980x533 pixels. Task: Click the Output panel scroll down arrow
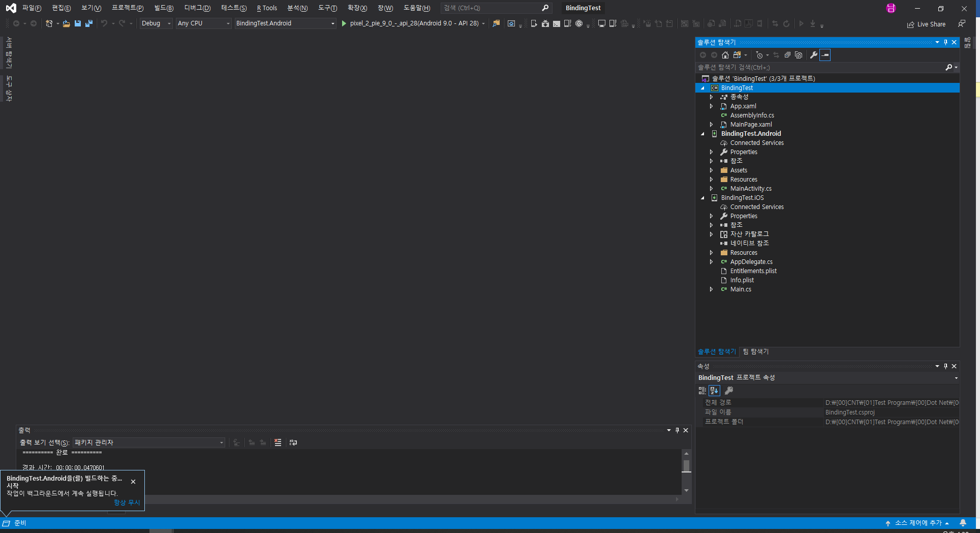click(x=686, y=490)
